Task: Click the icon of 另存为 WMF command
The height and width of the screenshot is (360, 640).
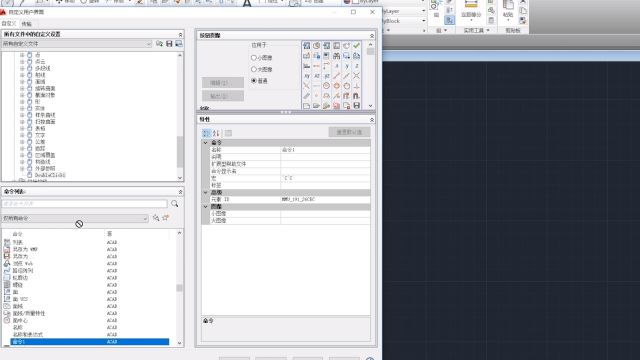Action: coord(7,249)
